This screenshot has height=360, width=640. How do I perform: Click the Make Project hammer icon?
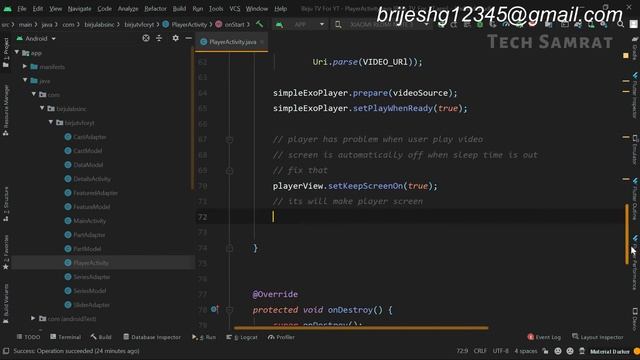[x=259, y=24]
